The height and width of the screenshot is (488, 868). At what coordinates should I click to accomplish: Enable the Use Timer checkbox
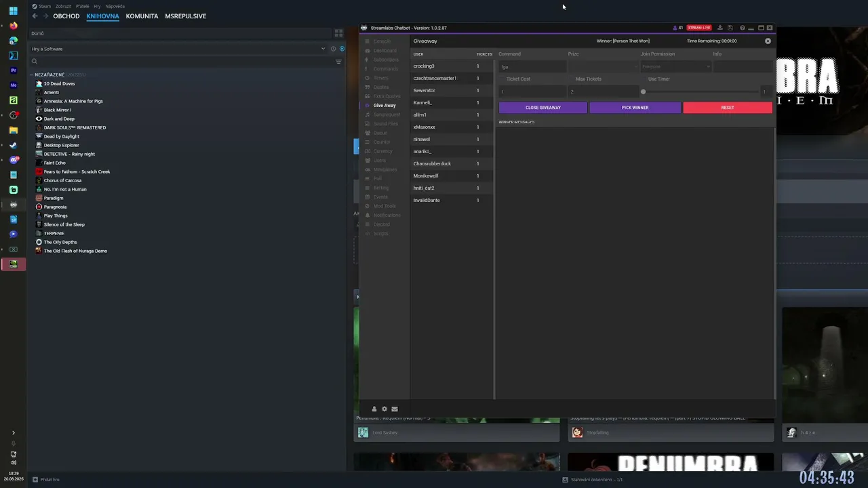click(644, 79)
